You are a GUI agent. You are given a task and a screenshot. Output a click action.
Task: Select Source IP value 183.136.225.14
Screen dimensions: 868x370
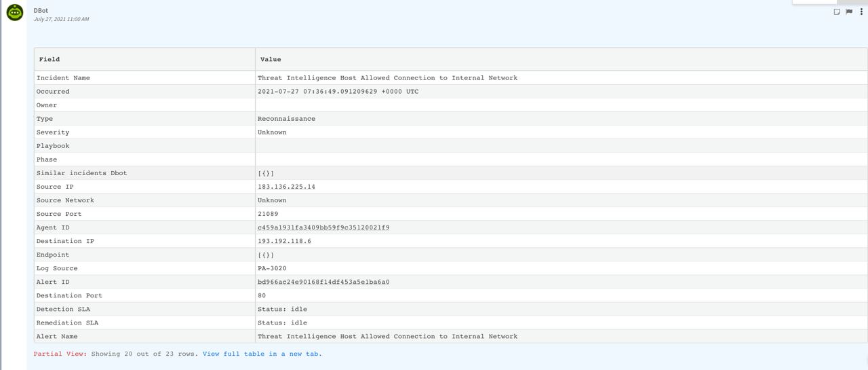point(286,187)
